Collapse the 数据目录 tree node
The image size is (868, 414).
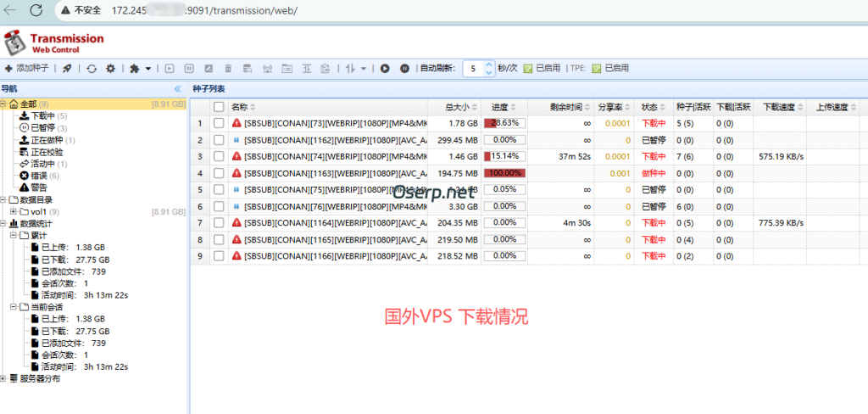tap(4, 199)
